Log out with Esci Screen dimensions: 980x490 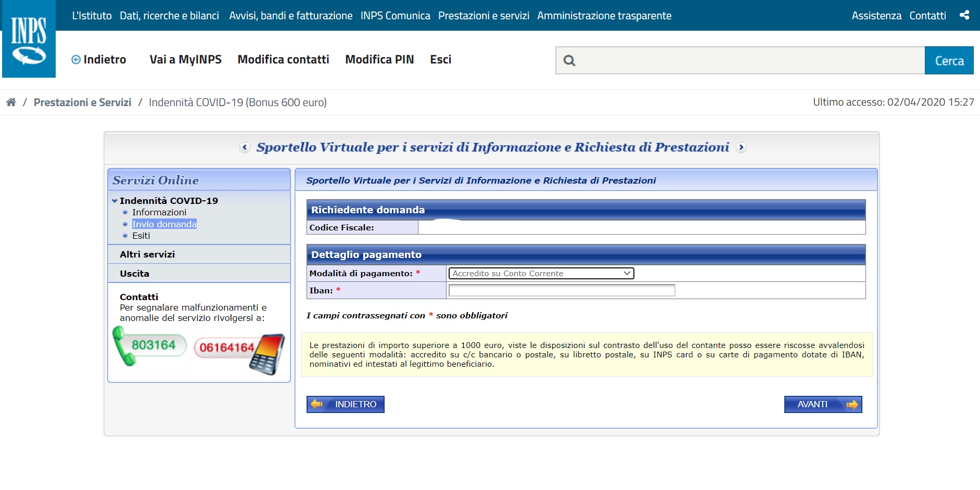click(441, 59)
